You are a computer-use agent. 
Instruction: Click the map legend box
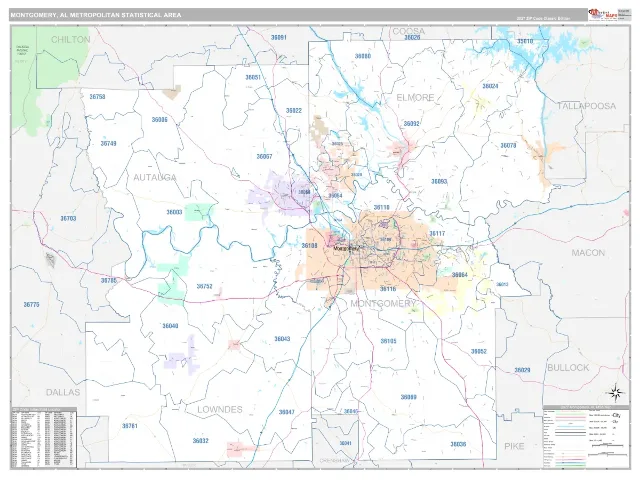pos(586,436)
